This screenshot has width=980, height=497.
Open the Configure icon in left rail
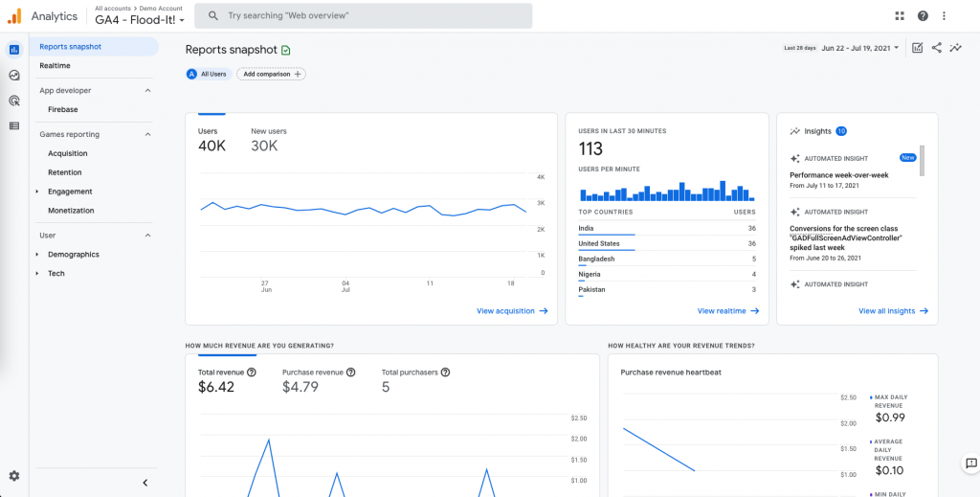14,125
